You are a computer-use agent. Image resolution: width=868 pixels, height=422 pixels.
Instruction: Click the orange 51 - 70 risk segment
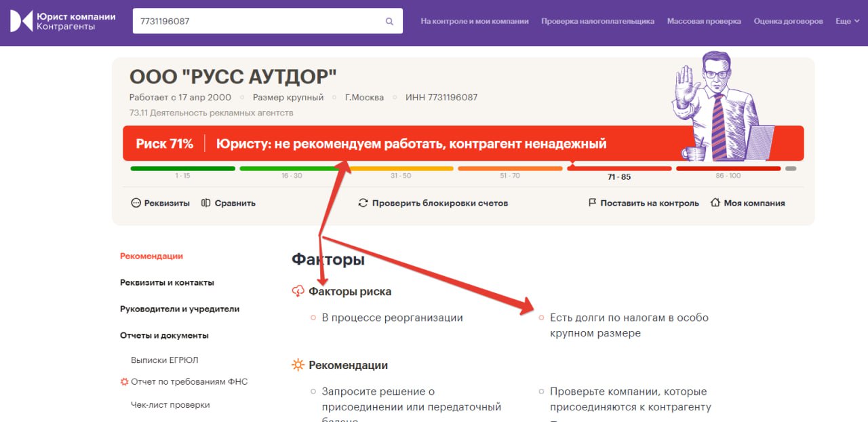coord(510,168)
